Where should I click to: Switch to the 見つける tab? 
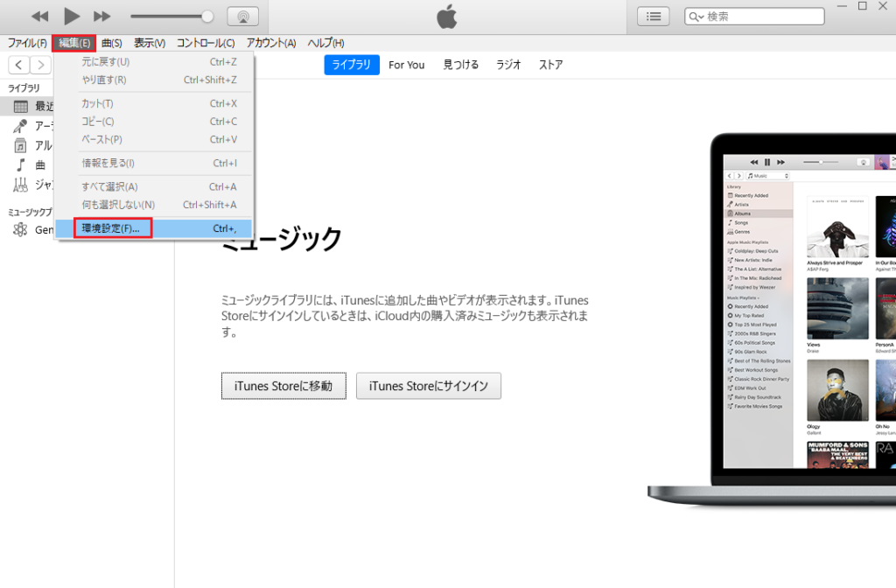[x=460, y=65]
